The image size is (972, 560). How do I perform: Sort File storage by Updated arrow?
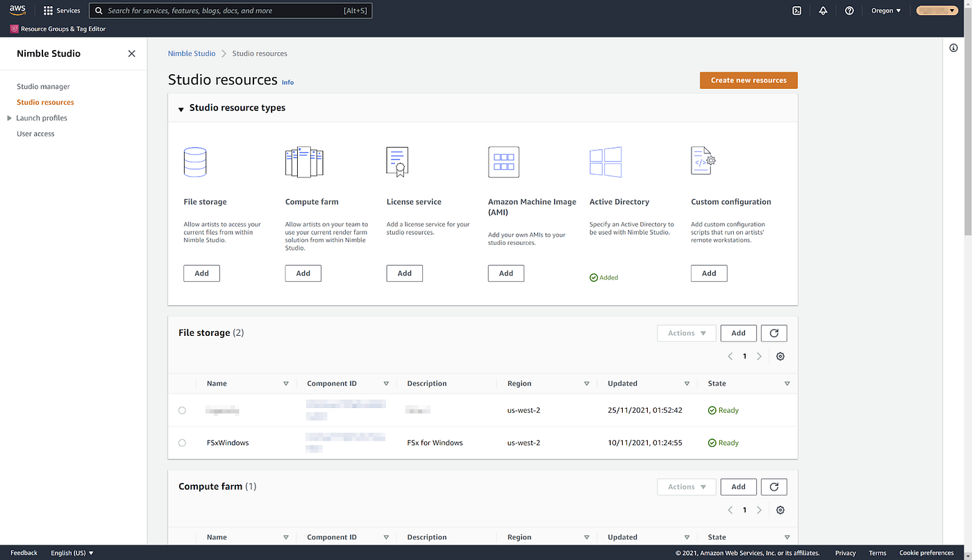687,384
